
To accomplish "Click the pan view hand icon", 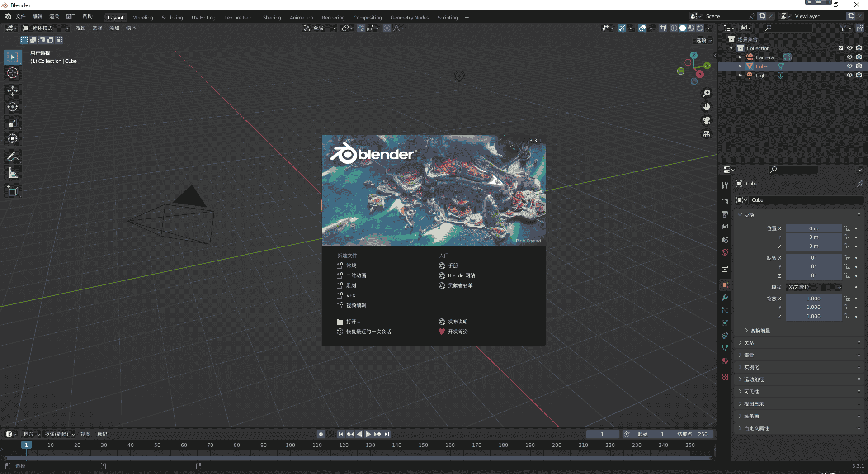I will 707,107.
